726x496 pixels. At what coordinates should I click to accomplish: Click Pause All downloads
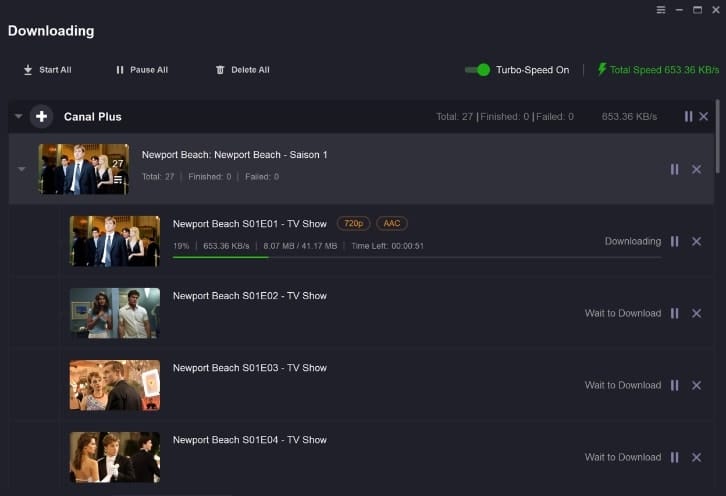tap(142, 70)
